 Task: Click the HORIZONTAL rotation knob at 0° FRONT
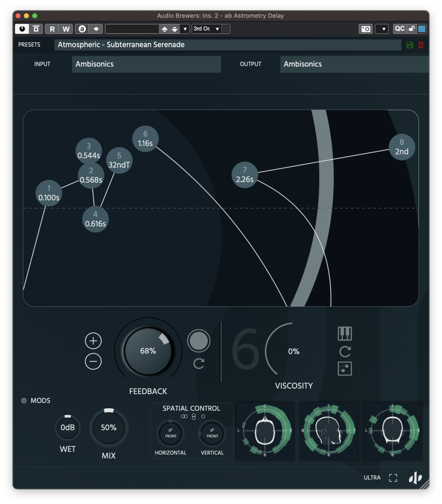tap(171, 433)
